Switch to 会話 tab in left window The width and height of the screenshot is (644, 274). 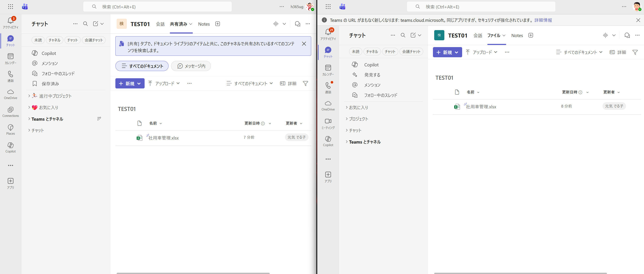pos(160,24)
